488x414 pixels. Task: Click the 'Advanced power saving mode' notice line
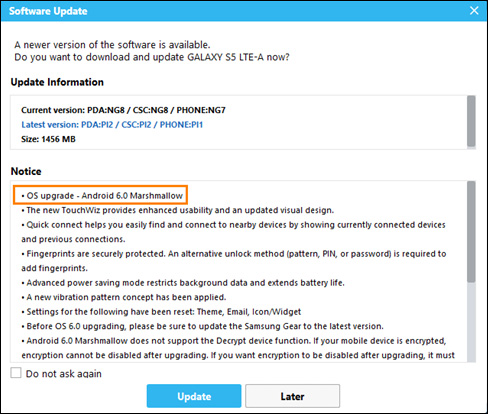(183, 283)
